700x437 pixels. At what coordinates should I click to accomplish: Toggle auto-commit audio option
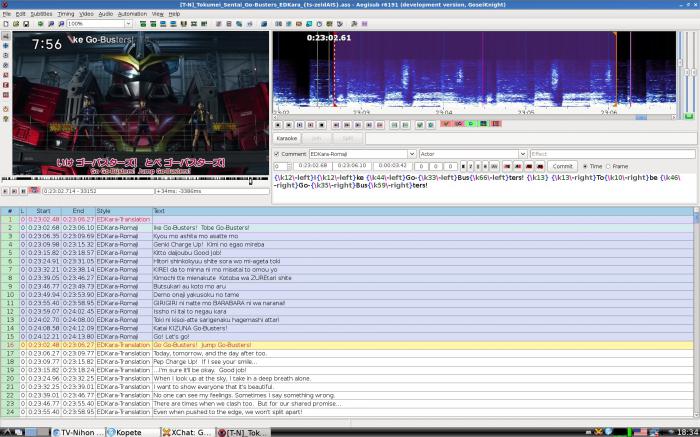point(446,124)
